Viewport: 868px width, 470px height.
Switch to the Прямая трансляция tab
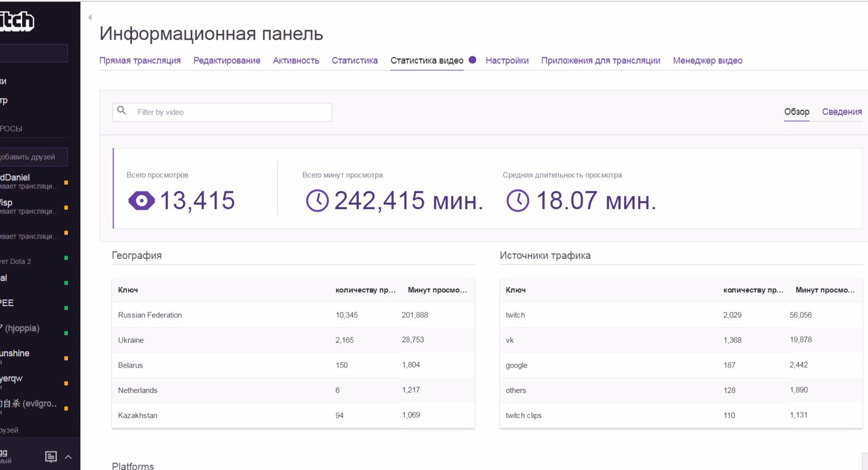coord(140,60)
